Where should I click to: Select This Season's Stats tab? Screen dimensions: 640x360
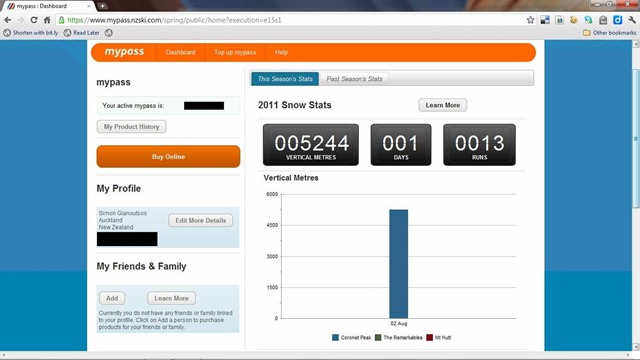click(285, 79)
